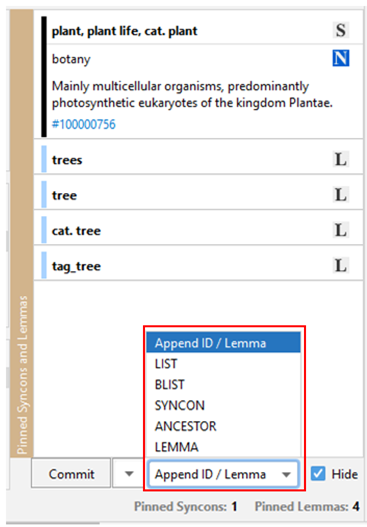The height and width of the screenshot is (527, 367).
Task: Choose BLIST from the dropdown list
Action: point(223,384)
